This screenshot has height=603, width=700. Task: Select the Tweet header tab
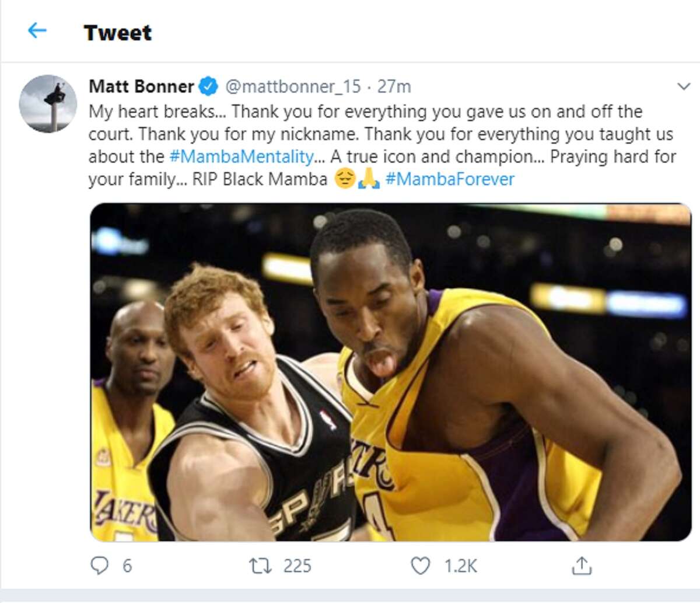pos(118,33)
